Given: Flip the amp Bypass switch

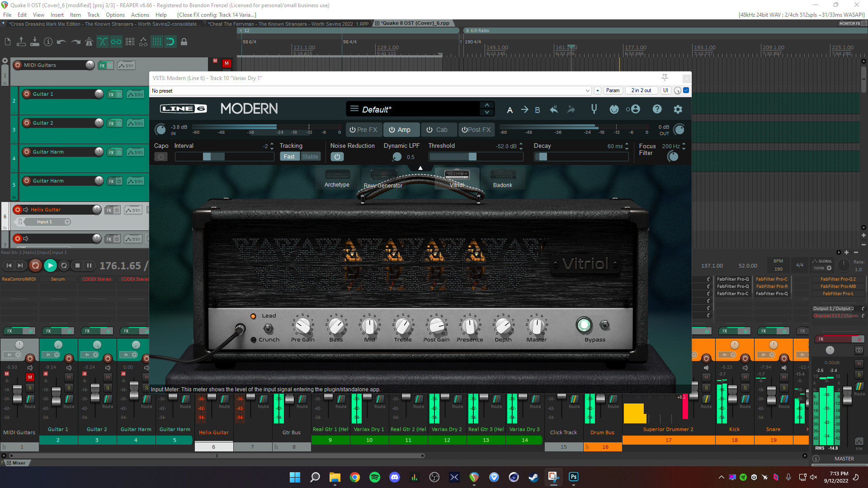Looking at the screenshot, I should [604, 325].
